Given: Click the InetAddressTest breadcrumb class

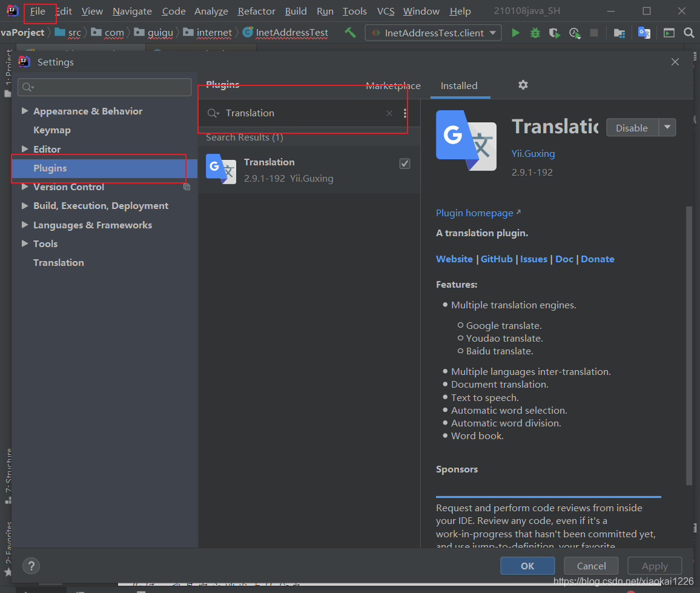Looking at the screenshot, I should click(286, 33).
